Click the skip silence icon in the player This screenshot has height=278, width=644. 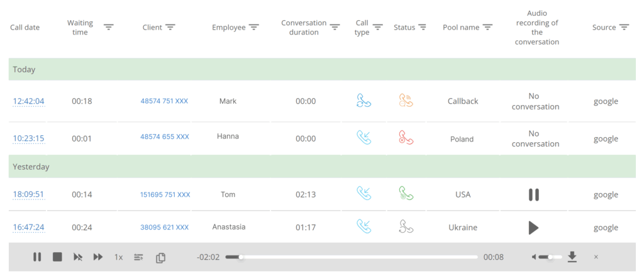point(77,257)
